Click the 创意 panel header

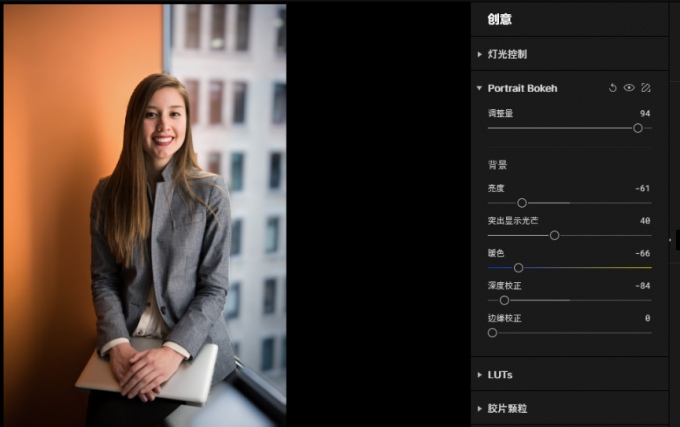coord(500,19)
